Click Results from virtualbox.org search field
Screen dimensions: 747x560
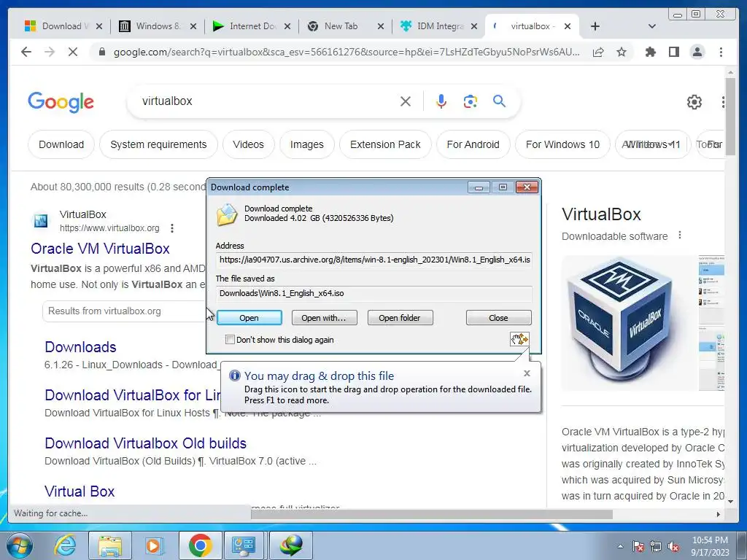125,311
